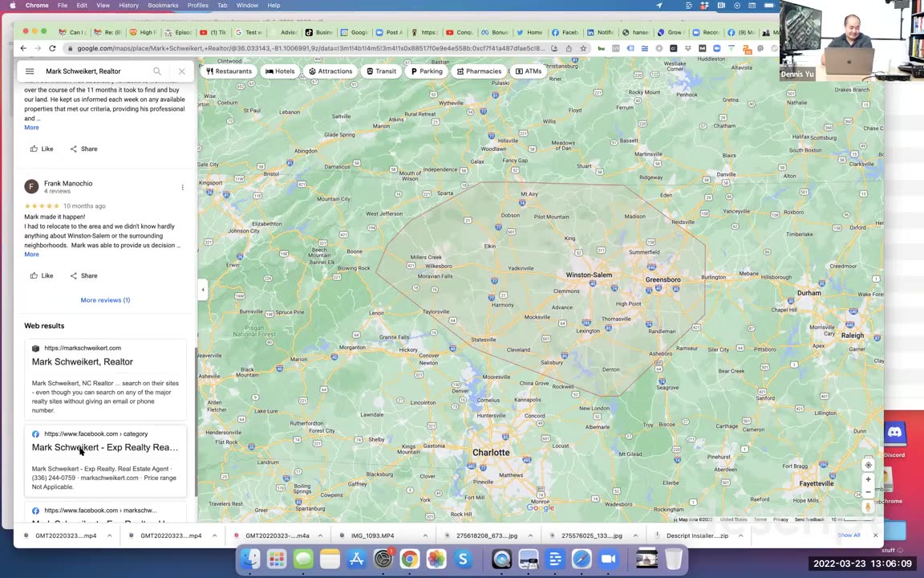Image resolution: width=924 pixels, height=578 pixels.
Task: Open More reviews (1) link
Action: click(106, 300)
